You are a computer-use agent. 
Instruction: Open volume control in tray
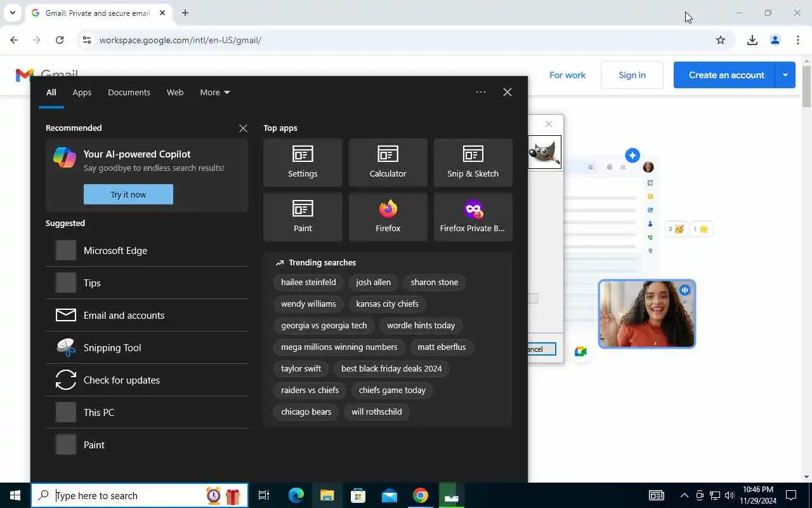coord(729,495)
